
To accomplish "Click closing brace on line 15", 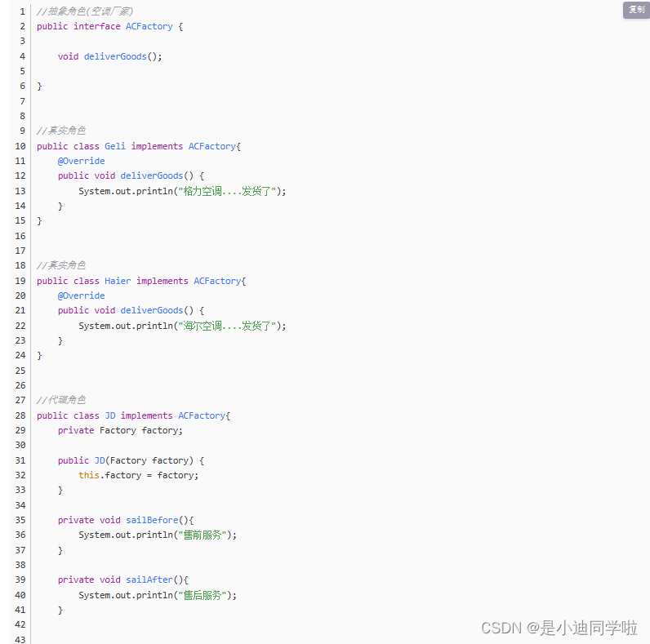I will click(x=39, y=221).
